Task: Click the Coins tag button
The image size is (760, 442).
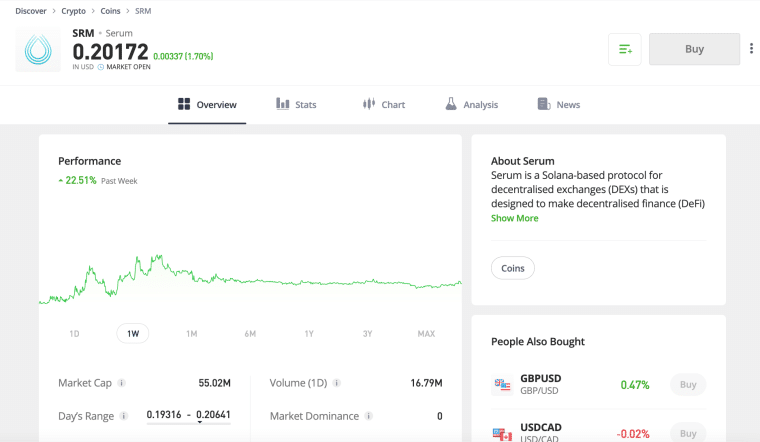Action: pos(513,268)
